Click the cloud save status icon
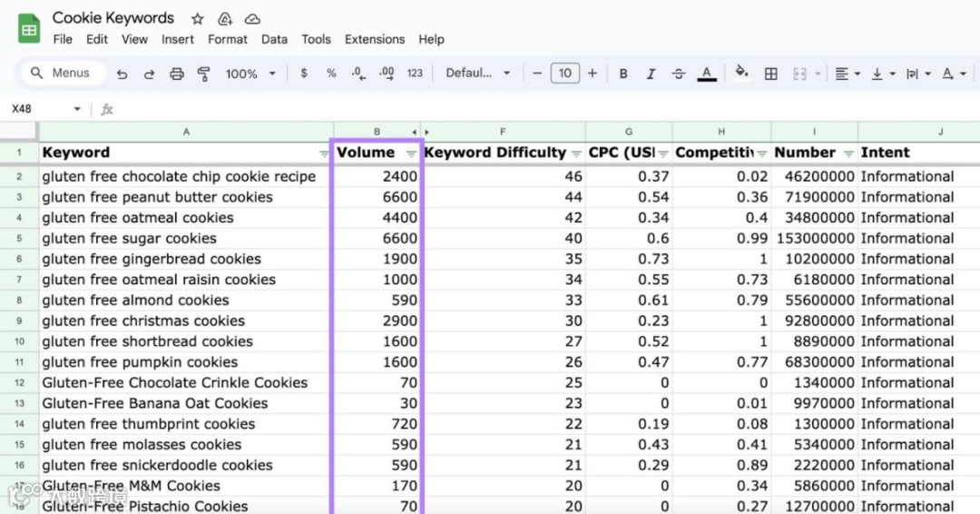The height and width of the screenshot is (514, 980). 252,19
